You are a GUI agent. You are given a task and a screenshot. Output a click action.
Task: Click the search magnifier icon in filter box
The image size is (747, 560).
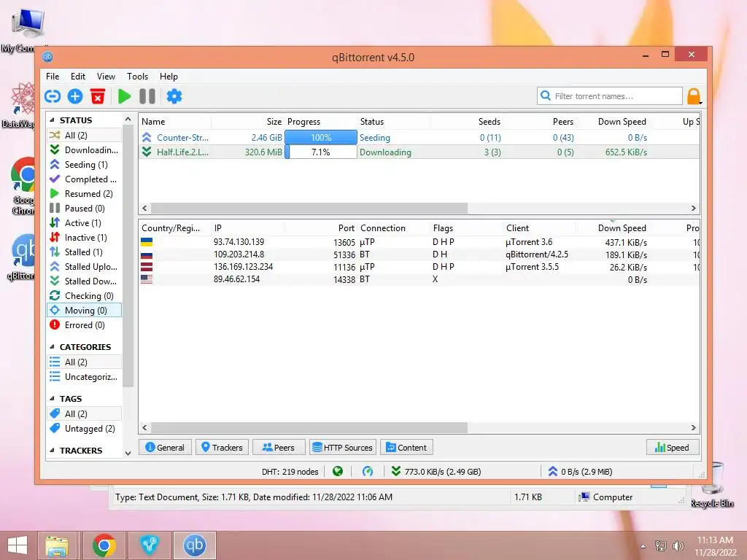(x=546, y=96)
